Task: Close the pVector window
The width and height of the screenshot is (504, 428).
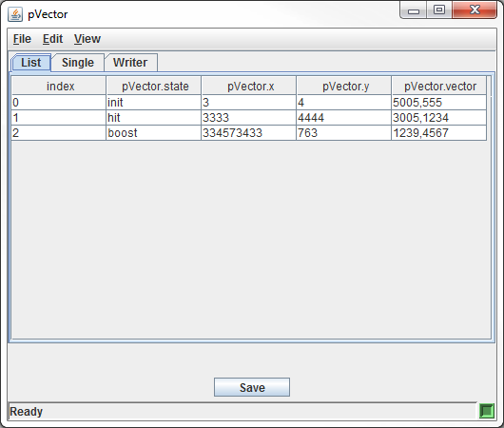Action: pos(475,10)
